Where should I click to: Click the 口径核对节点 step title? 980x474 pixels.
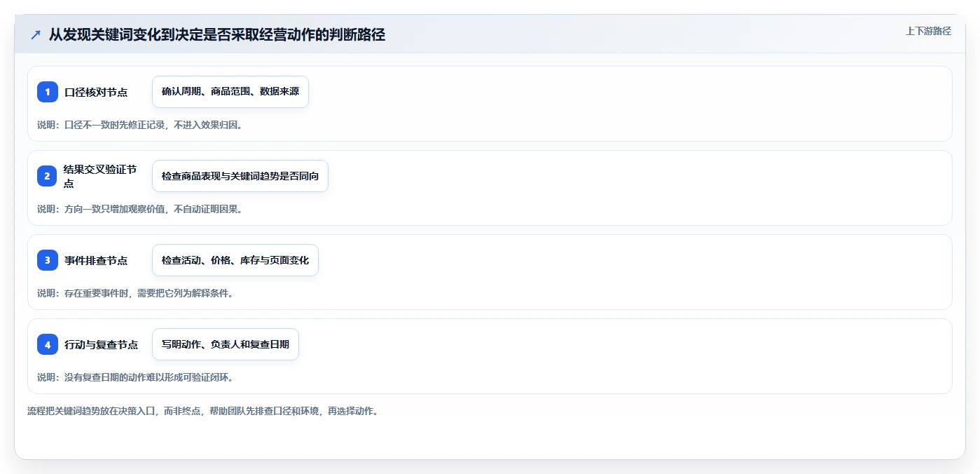point(96,93)
